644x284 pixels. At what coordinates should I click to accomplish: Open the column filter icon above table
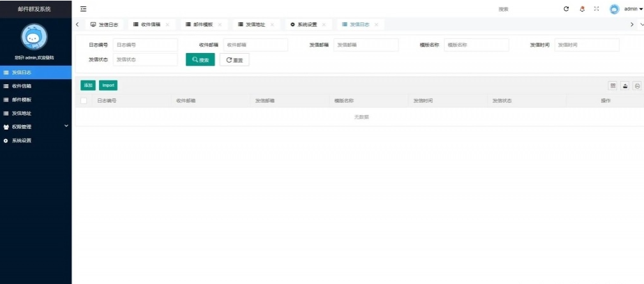point(613,85)
